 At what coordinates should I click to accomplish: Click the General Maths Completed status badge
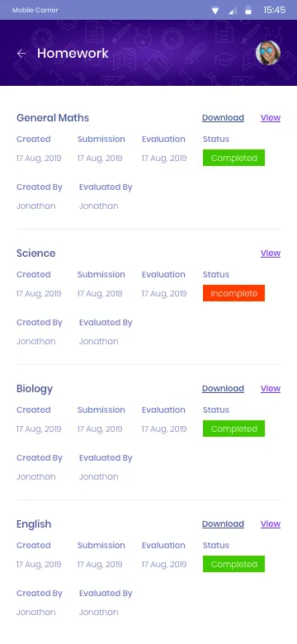pos(233,158)
